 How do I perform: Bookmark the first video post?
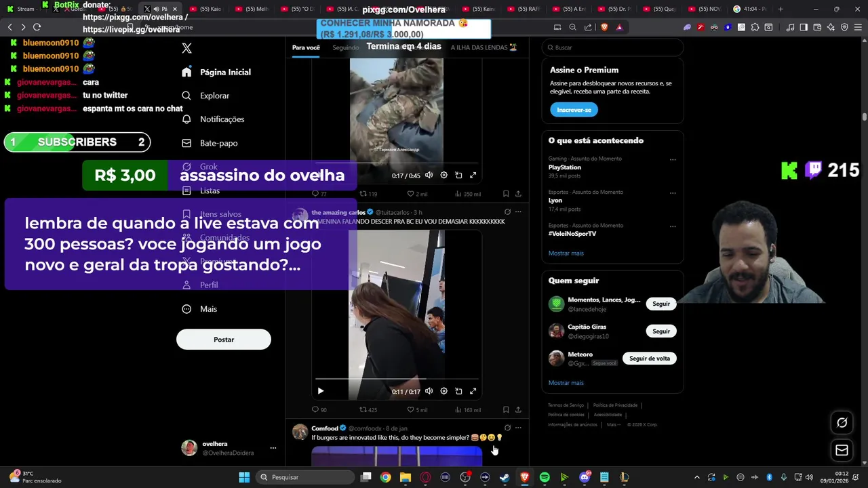pyautogui.click(x=506, y=194)
